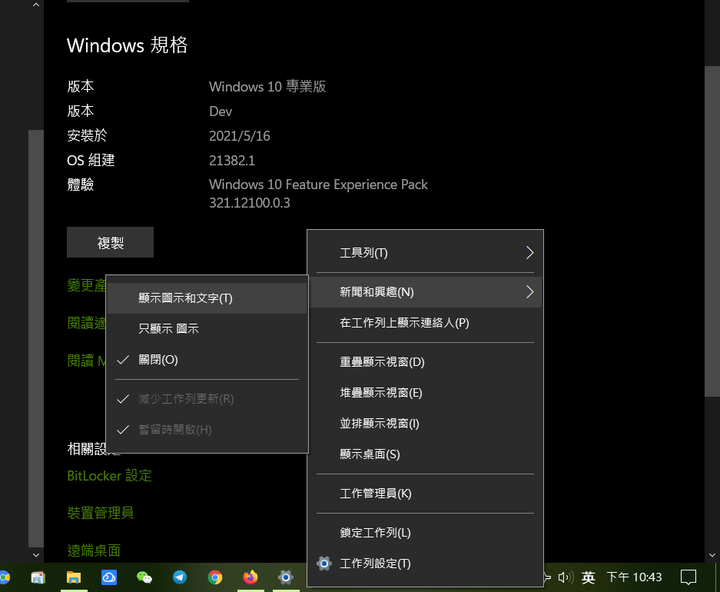Click the gear icon beside 工作列設定(T)
The image size is (720, 592).
[324, 564]
